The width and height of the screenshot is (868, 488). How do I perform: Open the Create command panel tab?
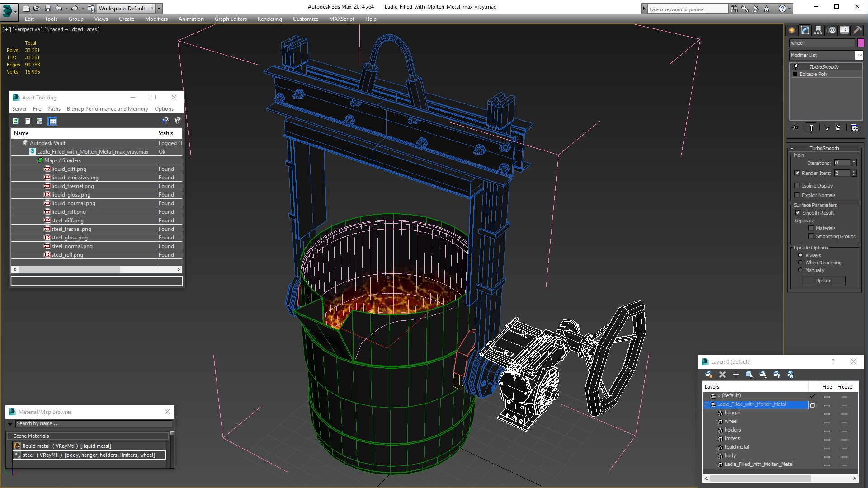tap(792, 30)
